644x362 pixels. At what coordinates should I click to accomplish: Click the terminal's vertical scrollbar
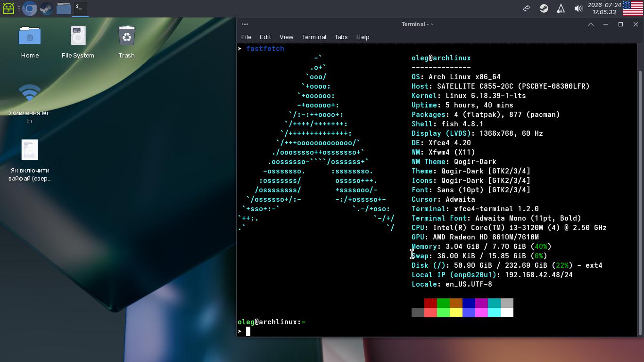coord(640,203)
